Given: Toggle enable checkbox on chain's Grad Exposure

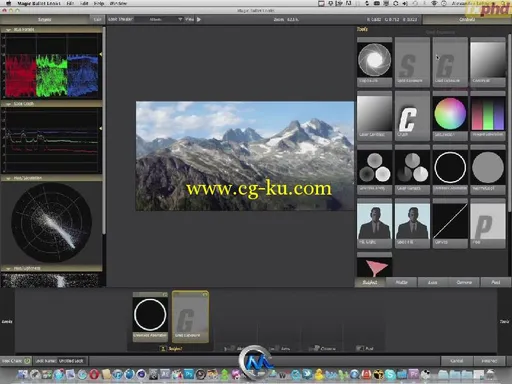Looking at the screenshot, I should pos(205,294).
